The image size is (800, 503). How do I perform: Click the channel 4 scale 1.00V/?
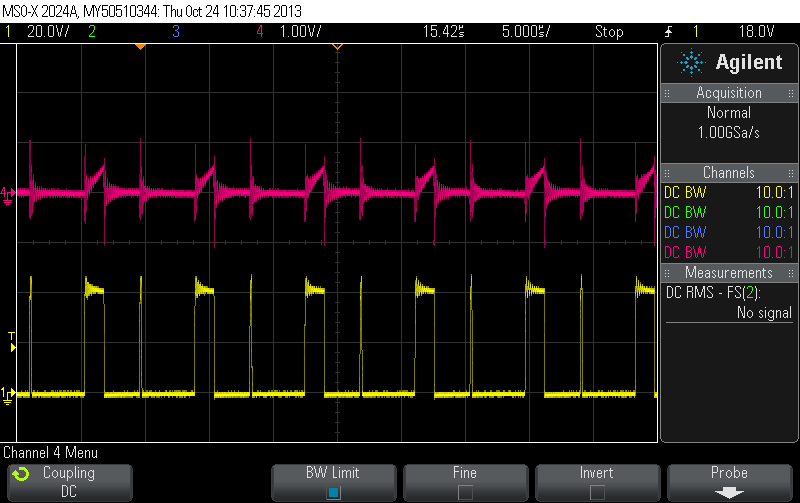pos(301,32)
